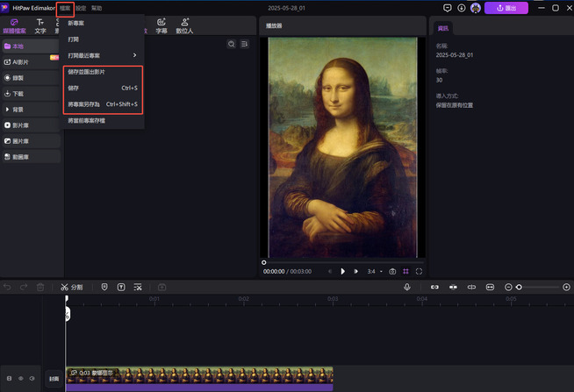
Task: Click 儲存 (Save) Ctrl+S menu entry
Action: point(104,88)
